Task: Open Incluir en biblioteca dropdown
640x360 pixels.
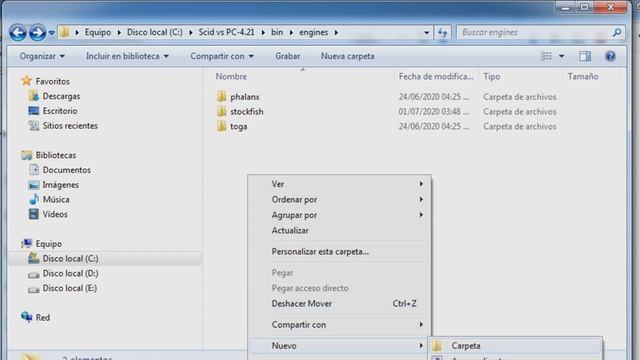Action: [x=127, y=56]
